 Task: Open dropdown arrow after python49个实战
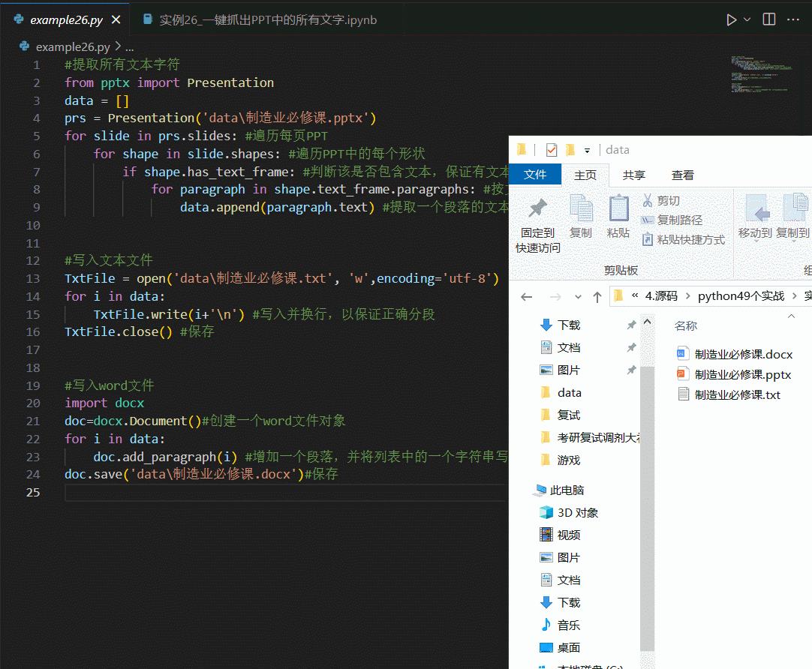pyautogui.click(x=795, y=296)
